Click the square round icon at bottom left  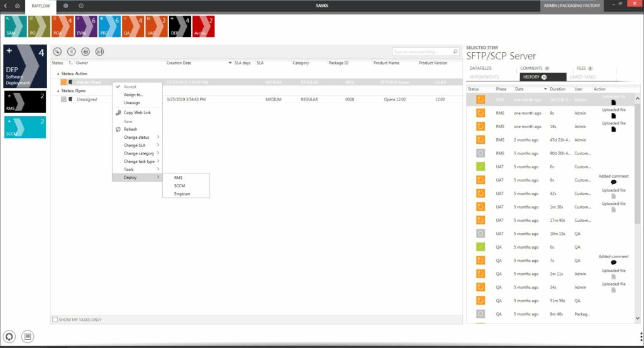tap(28, 337)
